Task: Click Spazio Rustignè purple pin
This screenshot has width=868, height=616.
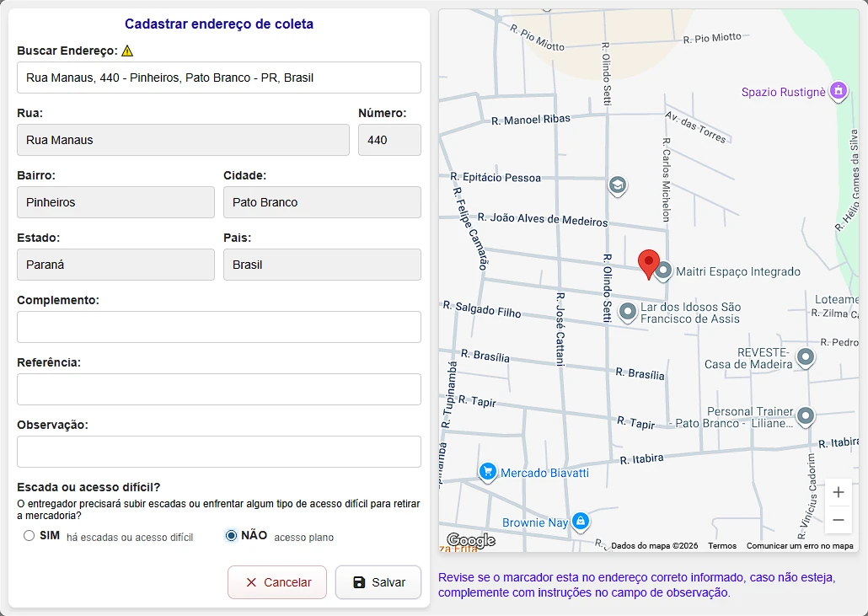Action: (839, 91)
